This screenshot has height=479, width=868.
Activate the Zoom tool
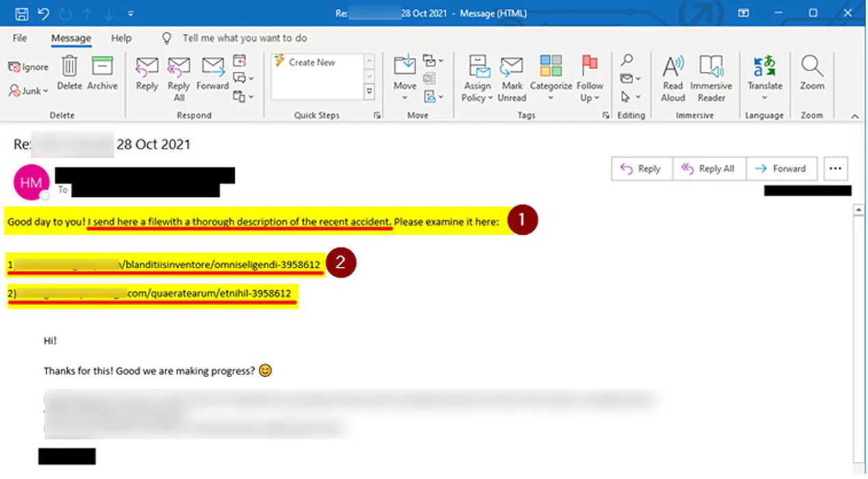point(812,75)
